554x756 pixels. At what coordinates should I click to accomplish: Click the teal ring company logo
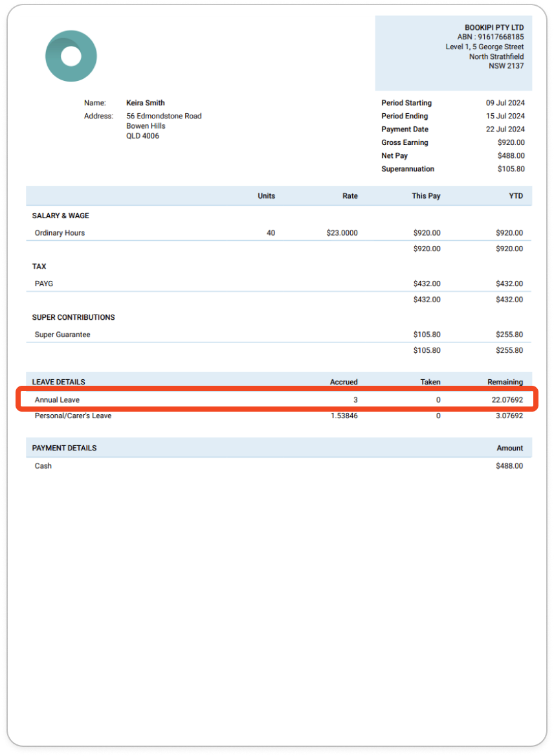pos(71,56)
